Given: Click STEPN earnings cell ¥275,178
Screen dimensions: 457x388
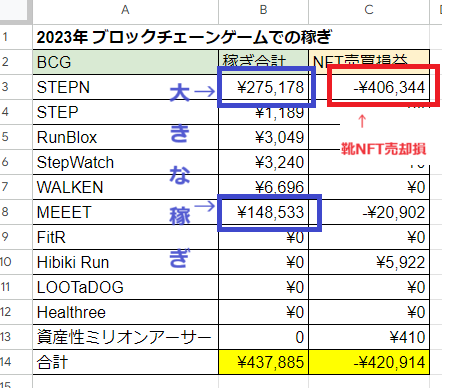Looking at the screenshot, I should click(x=263, y=87).
